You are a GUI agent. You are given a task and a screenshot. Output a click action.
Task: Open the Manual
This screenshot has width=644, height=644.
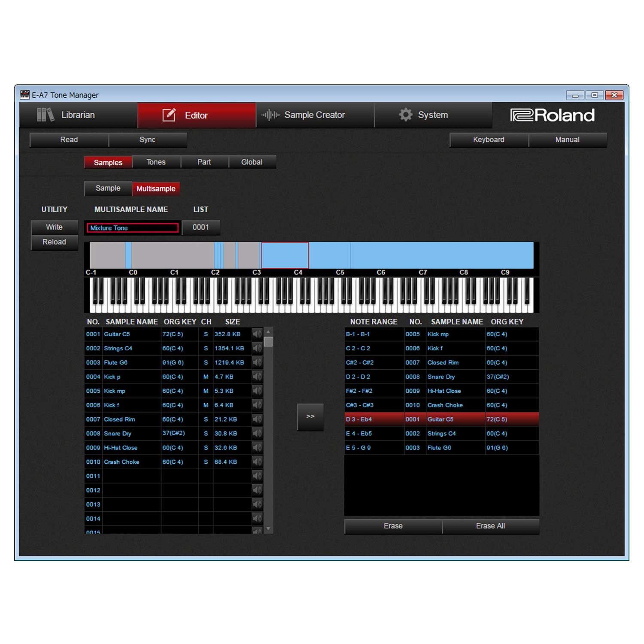(x=568, y=140)
